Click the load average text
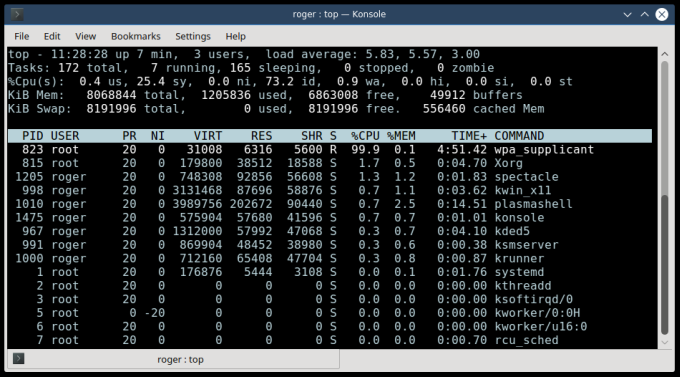Viewport: 680px width, 377px height. tap(373, 54)
